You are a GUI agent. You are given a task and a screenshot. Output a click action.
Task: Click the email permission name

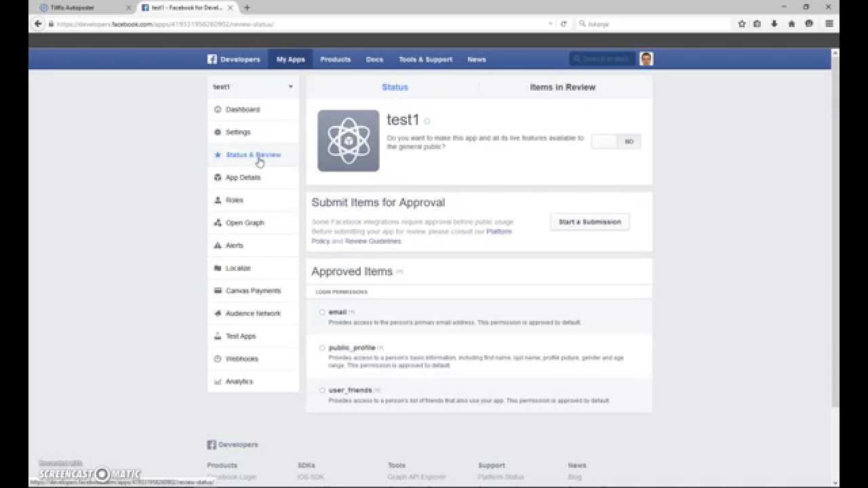[338, 312]
